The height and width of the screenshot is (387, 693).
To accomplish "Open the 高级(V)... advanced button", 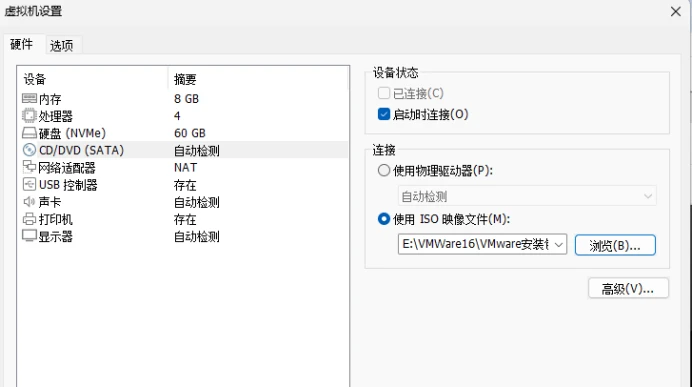I will 628,289.
